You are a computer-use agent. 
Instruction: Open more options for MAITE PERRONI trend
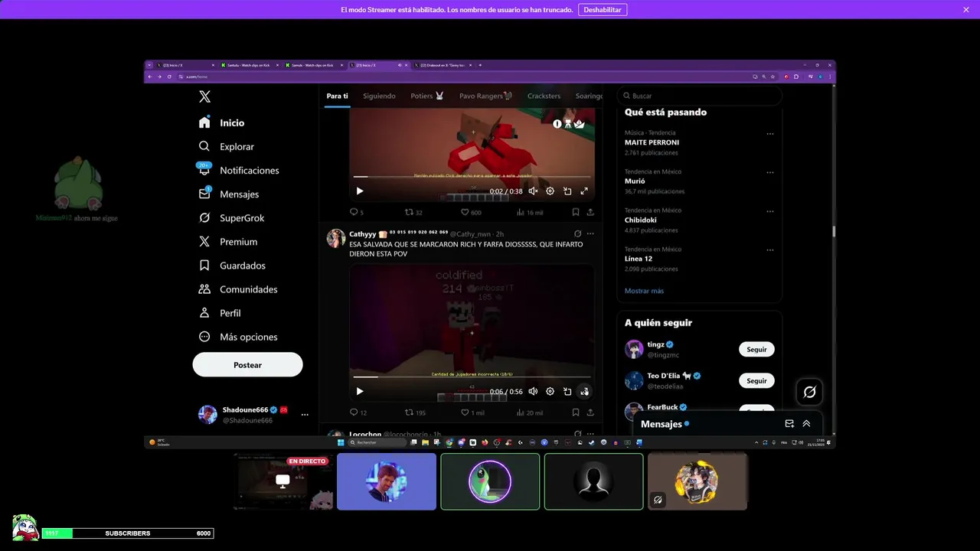770,134
